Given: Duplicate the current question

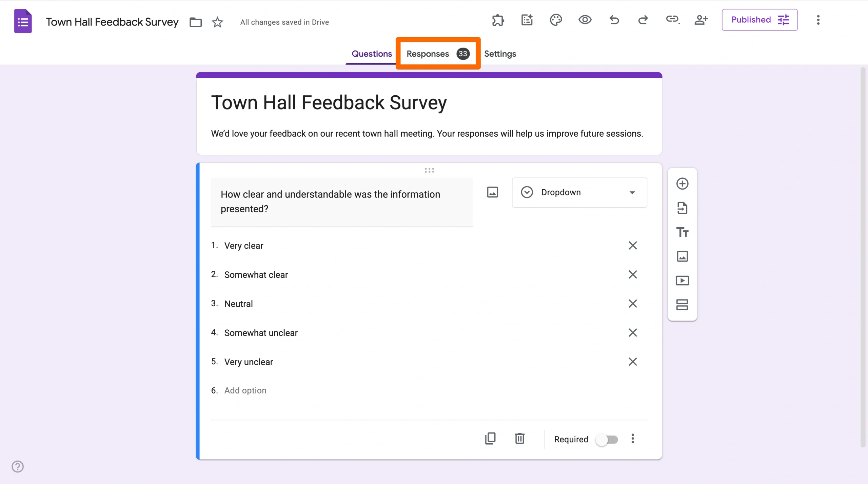Looking at the screenshot, I should pyautogui.click(x=491, y=438).
